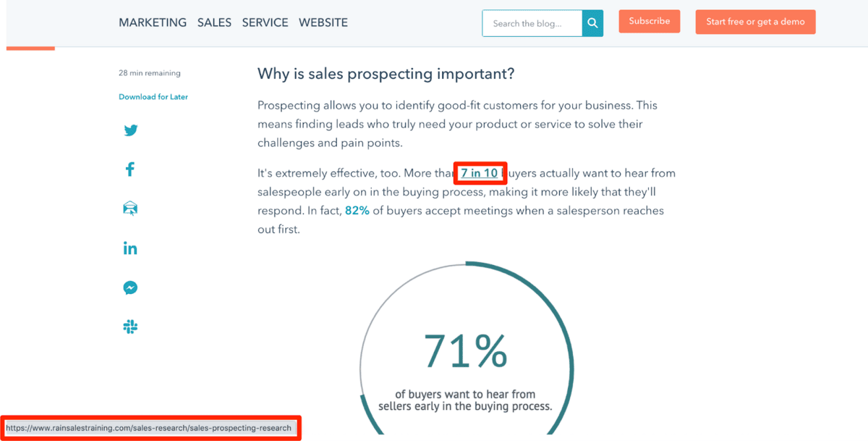The image size is (868, 441).
Task: Open the SALES blog section
Action: coord(214,22)
